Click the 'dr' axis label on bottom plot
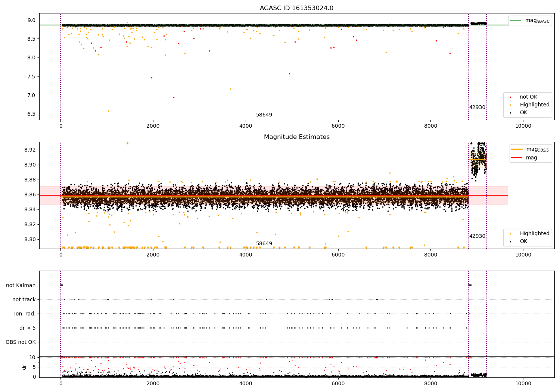560x392 pixels. click(24, 367)
